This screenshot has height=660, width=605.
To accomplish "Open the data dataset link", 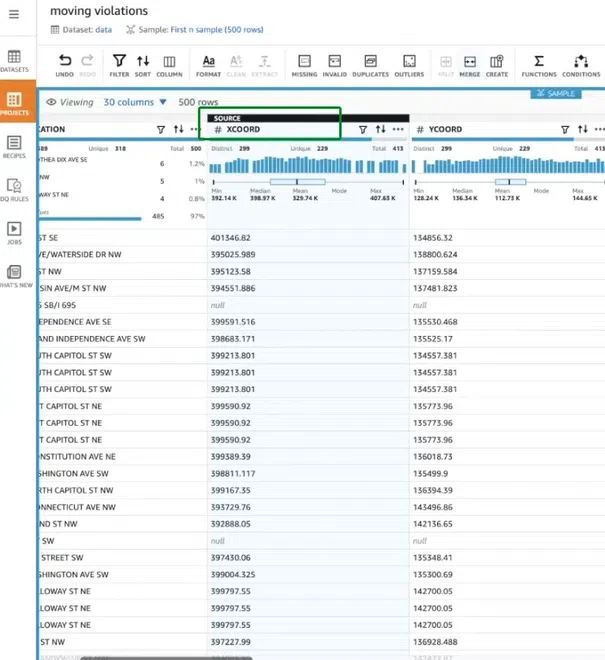I will point(104,30).
